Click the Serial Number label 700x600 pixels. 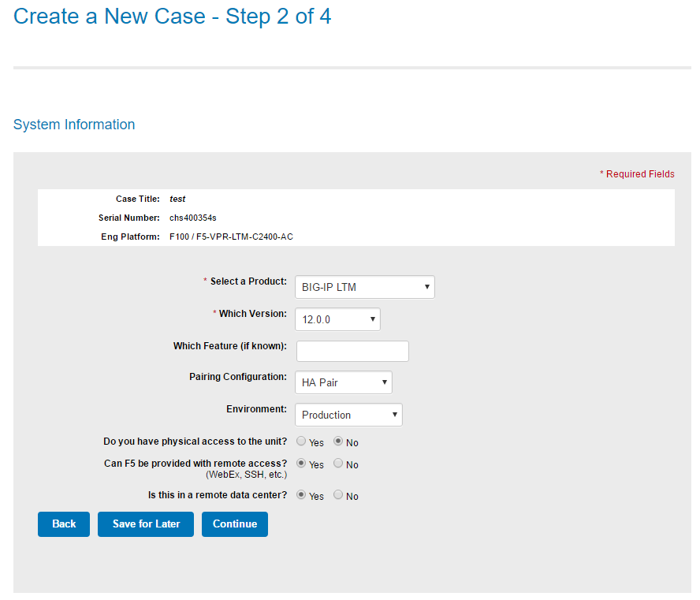tap(129, 218)
